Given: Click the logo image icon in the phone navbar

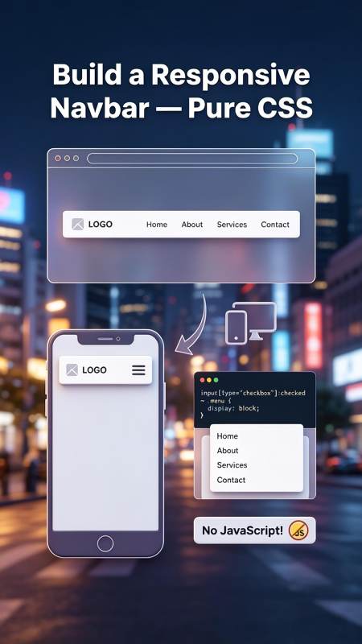Looking at the screenshot, I should pyautogui.click(x=72, y=369).
